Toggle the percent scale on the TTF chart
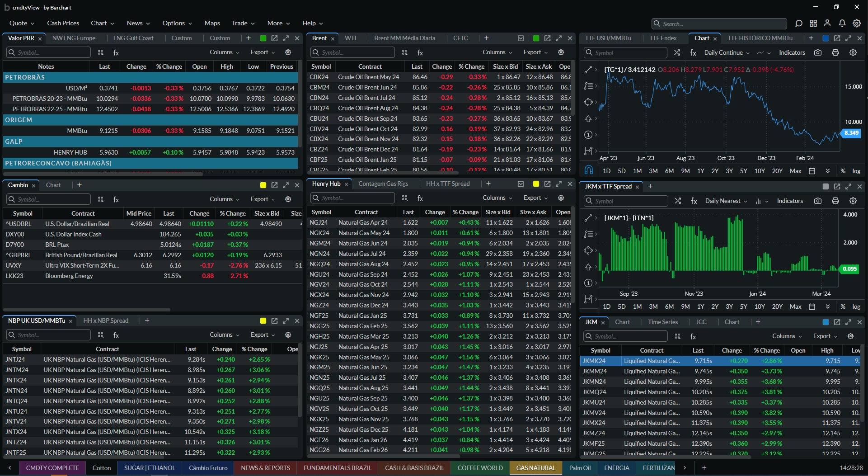The height and width of the screenshot is (476, 868). click(x=843, y=171)
